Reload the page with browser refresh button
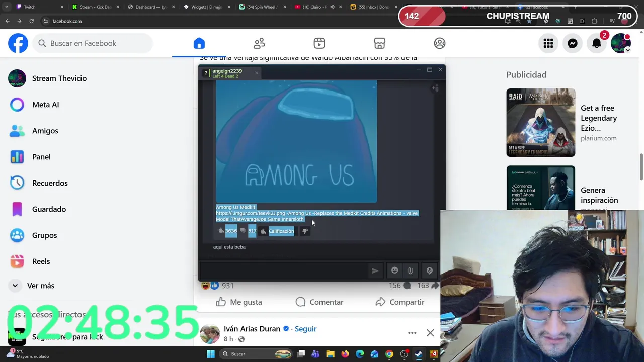644x362 pixels. pyautogui.click(x=31, y=21)
